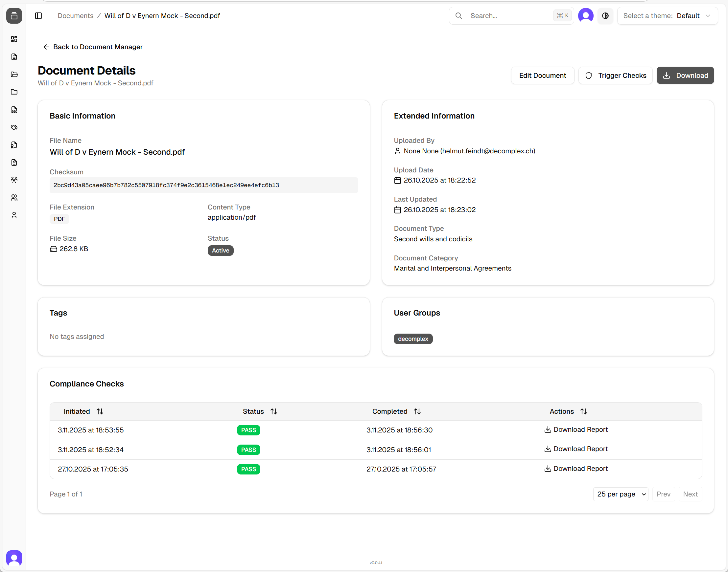Screen dimensions: 728x572
Task: Click the DOC file-type sidebar icon
Action: point(14,110)
